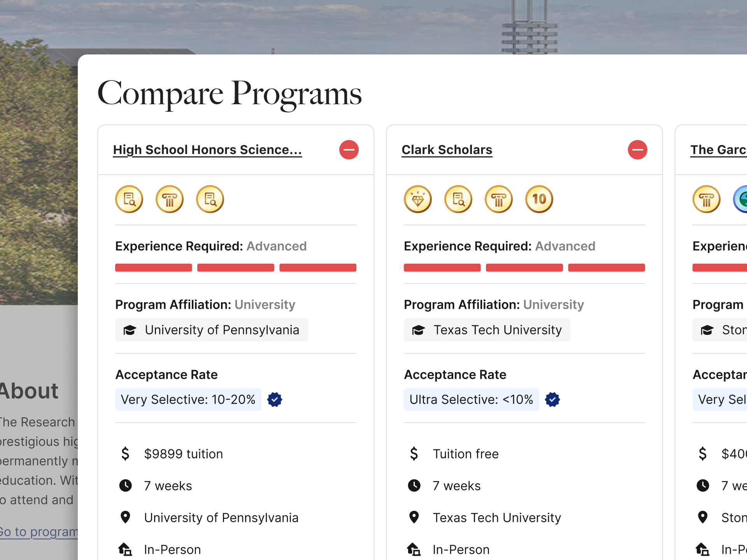Remove High School Honors Science program from comparison
Screen dimensions: 747x560
[x=349, y=150]
